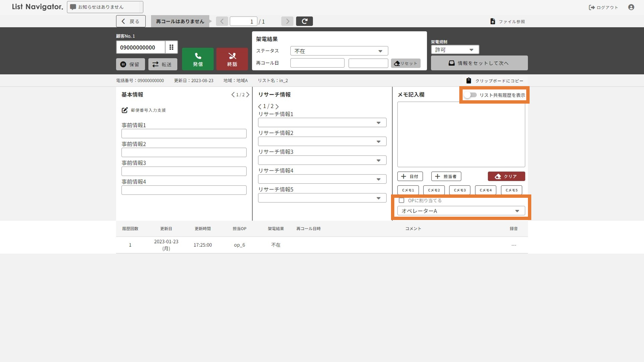Expand the 架電規制 dropdown set to 許可
Image resolution: width=644 pixels, height=362 pixels.
pyautogui.click(x=455, y=50)
